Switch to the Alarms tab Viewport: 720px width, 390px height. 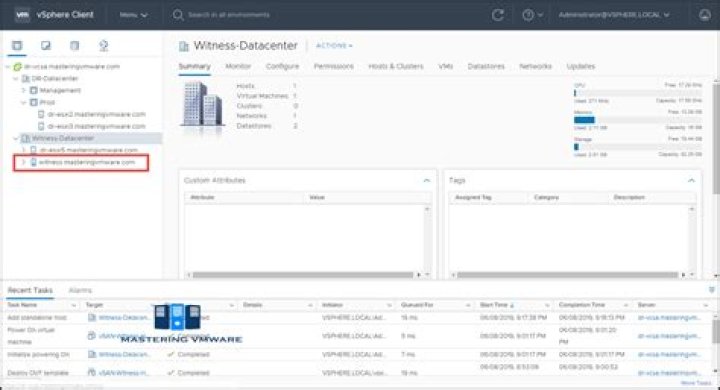point(80,290)
